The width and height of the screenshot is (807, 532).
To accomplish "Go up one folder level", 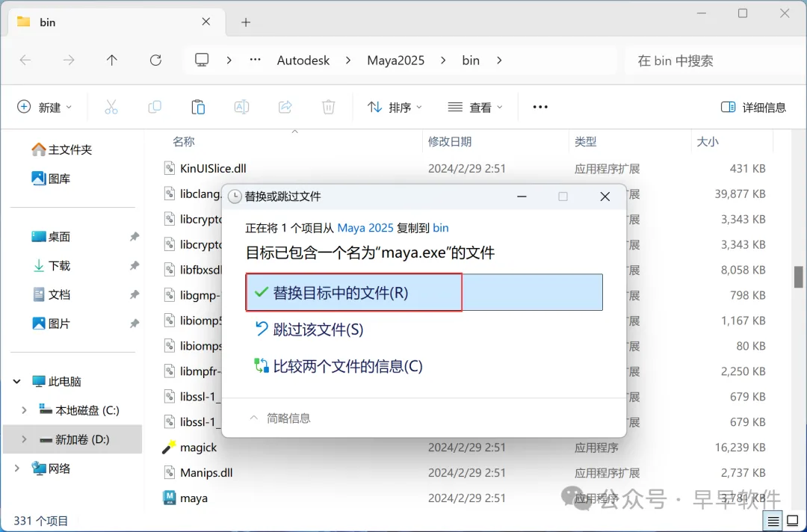I will (x=111, y=61).
